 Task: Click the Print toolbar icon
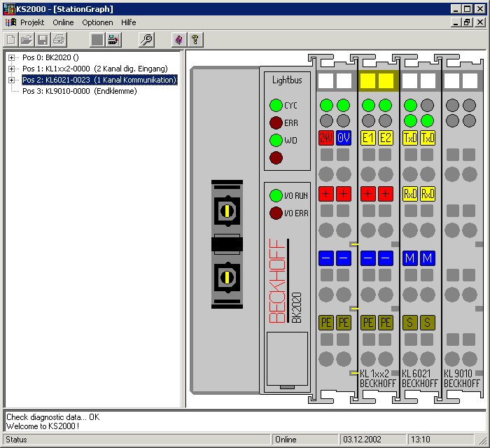click(59, 40)
